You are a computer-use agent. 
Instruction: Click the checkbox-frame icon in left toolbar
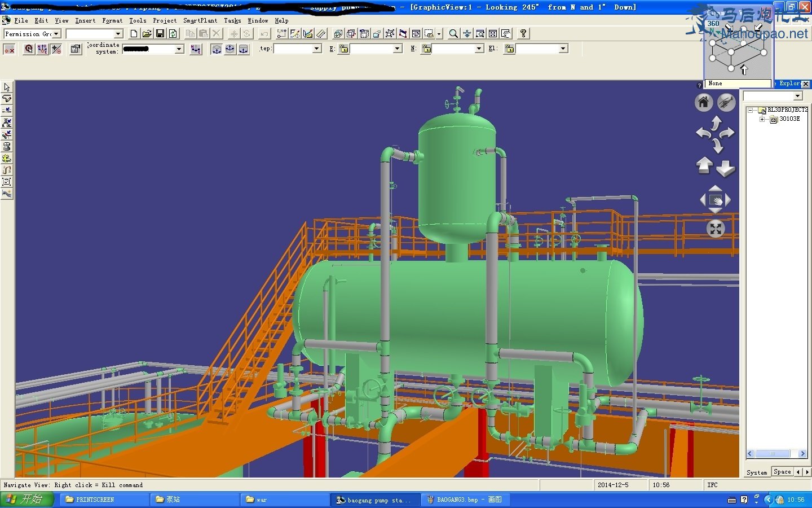7,182
